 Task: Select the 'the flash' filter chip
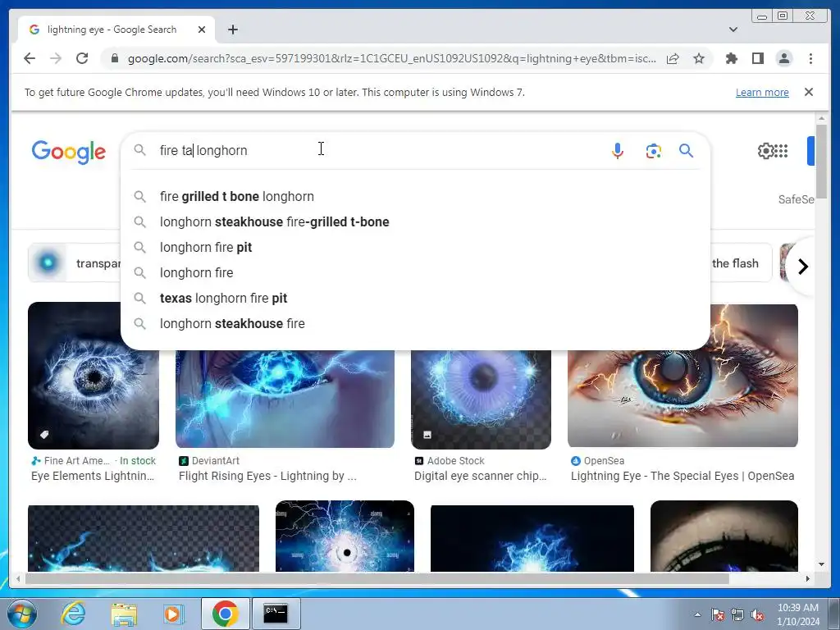[x=740, y=263]
